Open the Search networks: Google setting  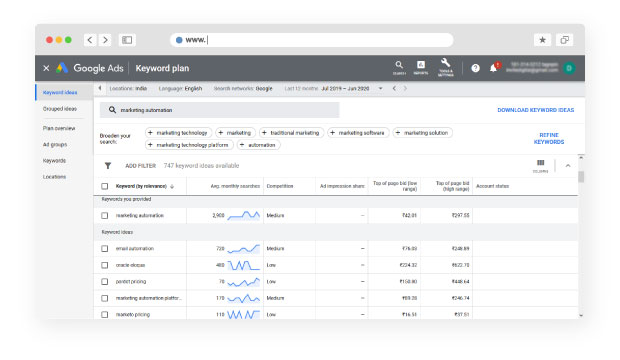pos(243,89)
